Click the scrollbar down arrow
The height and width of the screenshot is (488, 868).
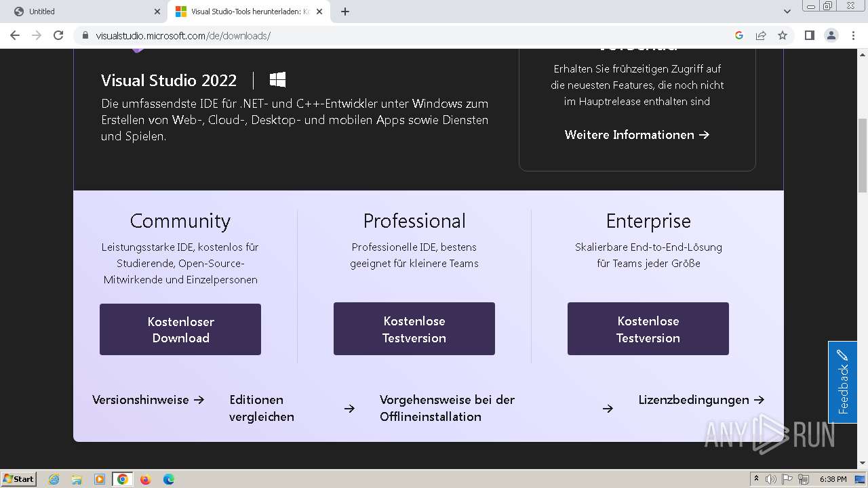(862, 464)
